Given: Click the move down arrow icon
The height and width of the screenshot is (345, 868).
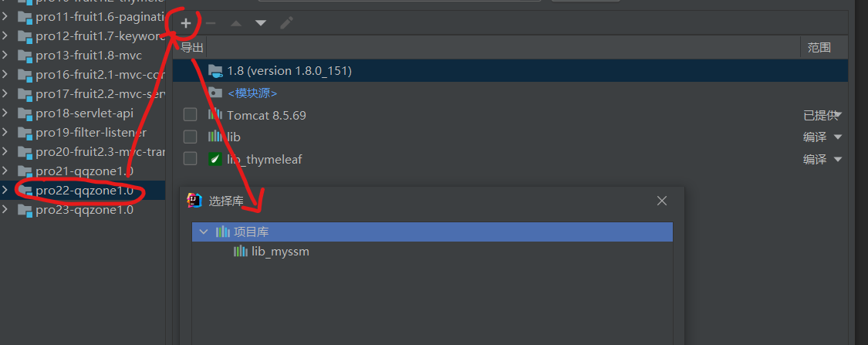Looking at the screenshot, I should (261, 24).
